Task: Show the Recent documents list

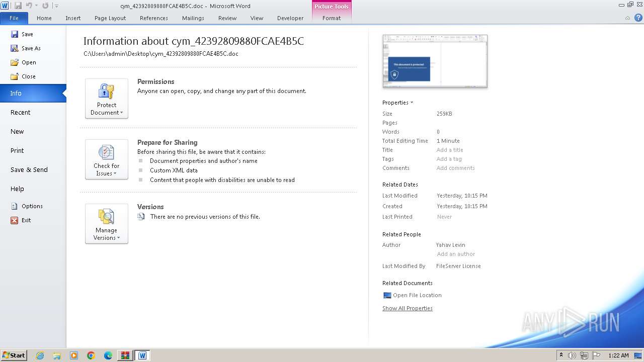Action: pos(21,113)
